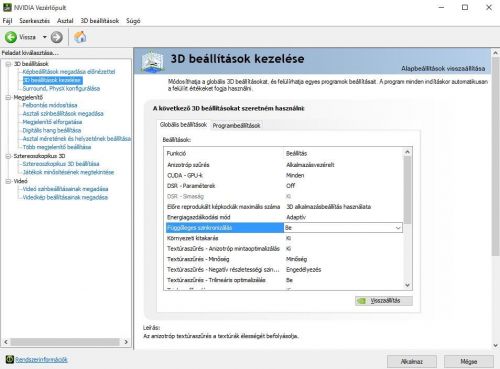Switch to the Programbeállítások tab

(236, 125)
